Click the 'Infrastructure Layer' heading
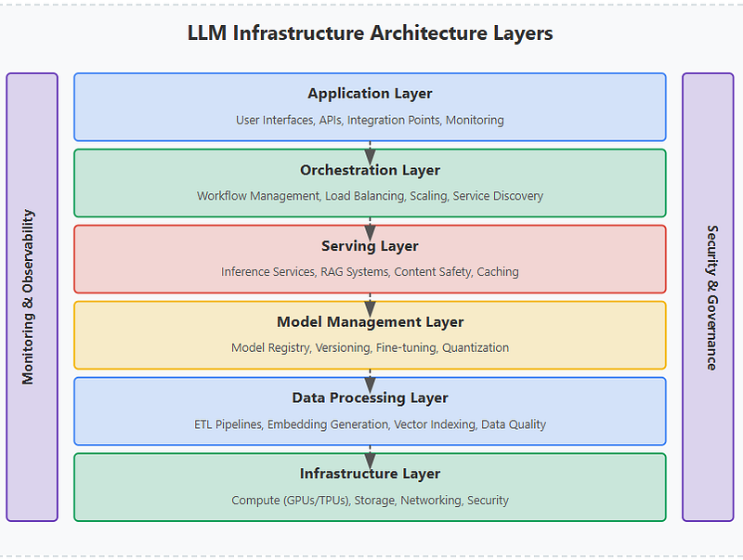Image resolution: width=743 pixels, height=560 pixels. [x=370, y=474]
